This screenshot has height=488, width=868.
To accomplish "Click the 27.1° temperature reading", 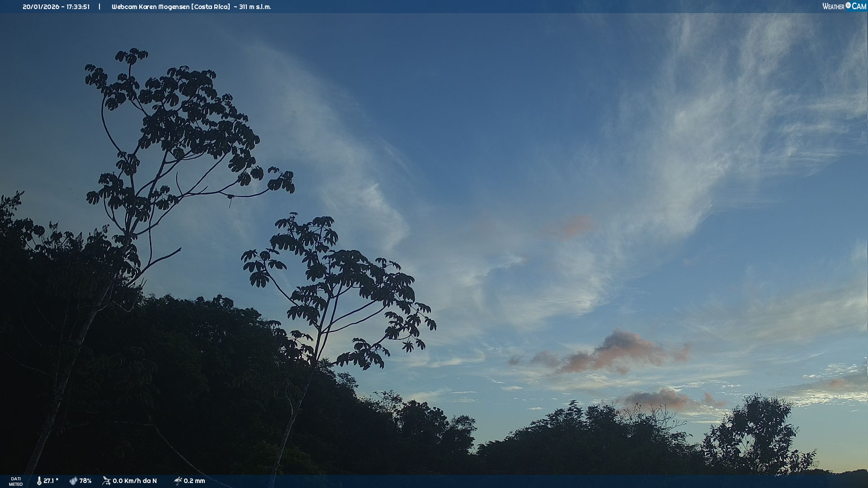I will pyautogui.click(x=51, y=481).
